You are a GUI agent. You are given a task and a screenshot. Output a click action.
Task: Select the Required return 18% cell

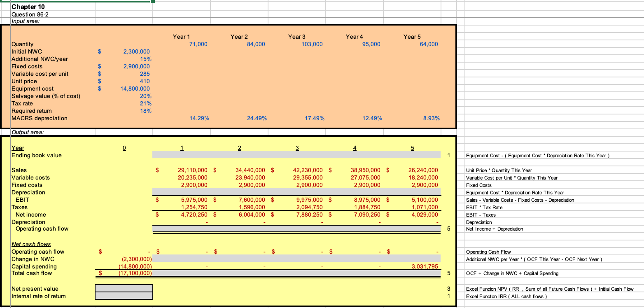pyautogui.click(x=146, y=111)
